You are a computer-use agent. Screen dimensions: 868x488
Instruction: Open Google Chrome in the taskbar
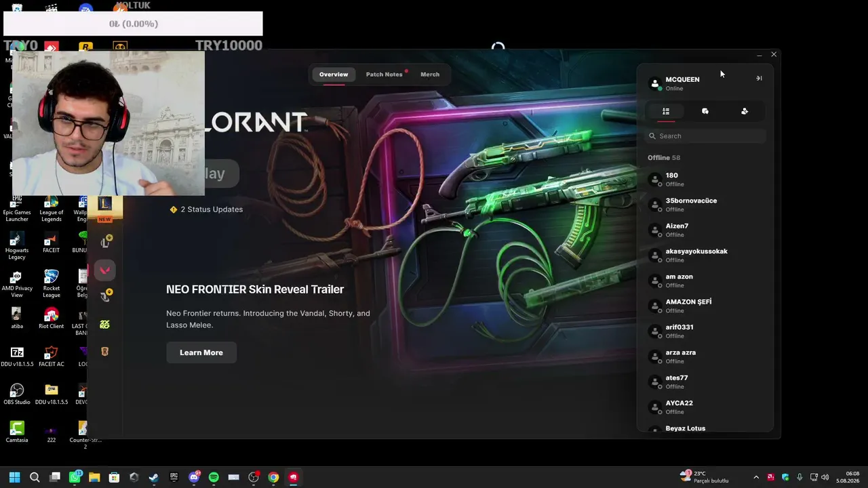point(273,477)
